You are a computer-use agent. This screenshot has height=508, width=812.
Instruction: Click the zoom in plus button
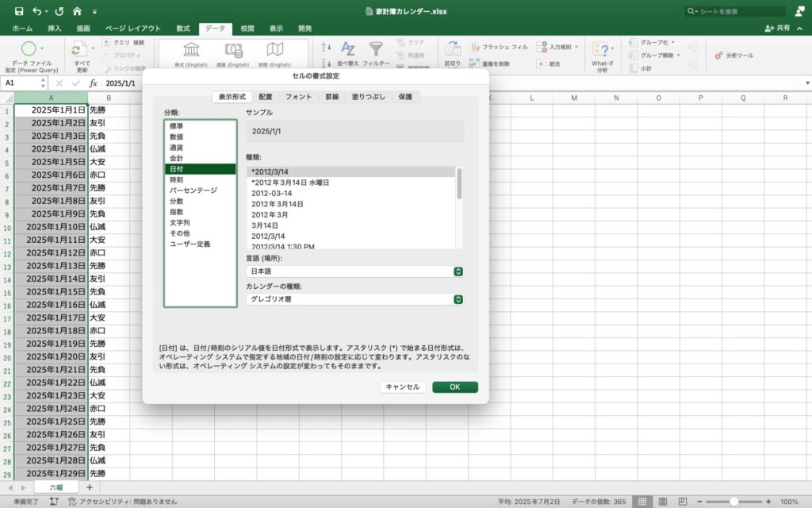pos(768,502)
